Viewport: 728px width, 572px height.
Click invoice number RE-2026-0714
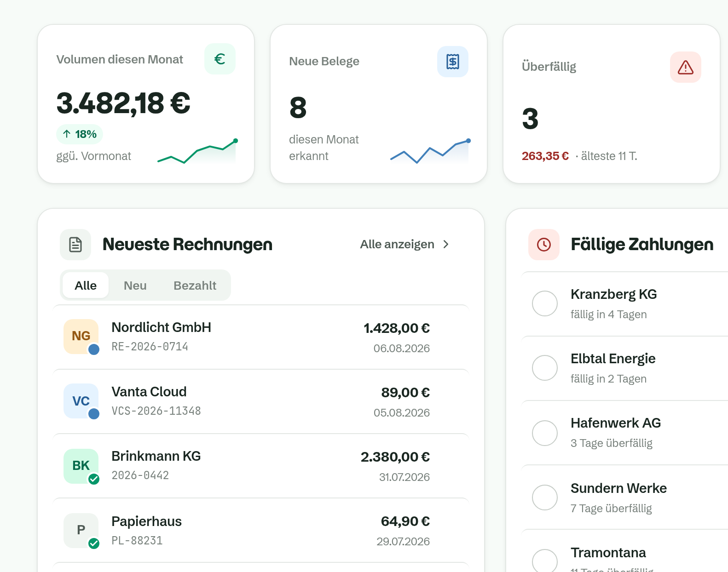pos(150,347)
